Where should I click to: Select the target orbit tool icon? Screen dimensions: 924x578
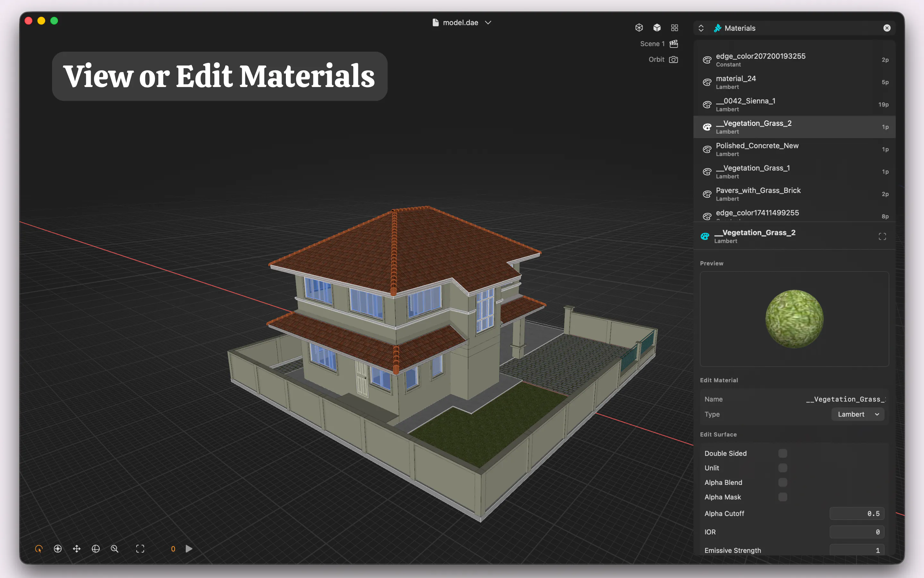(x=58, y=549)
